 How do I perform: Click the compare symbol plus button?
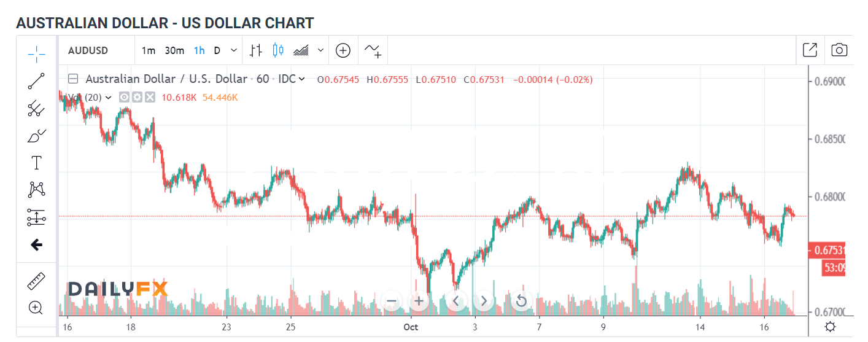pos(343,50)
